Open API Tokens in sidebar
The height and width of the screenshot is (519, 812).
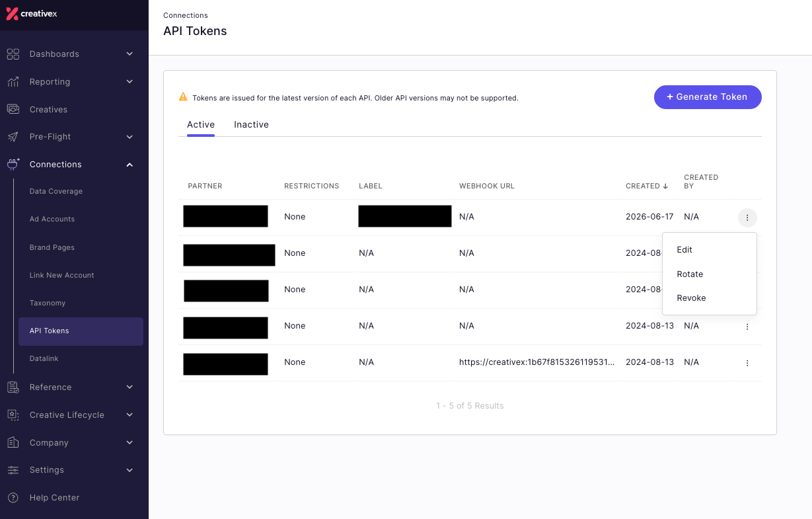tap(81, 331)
